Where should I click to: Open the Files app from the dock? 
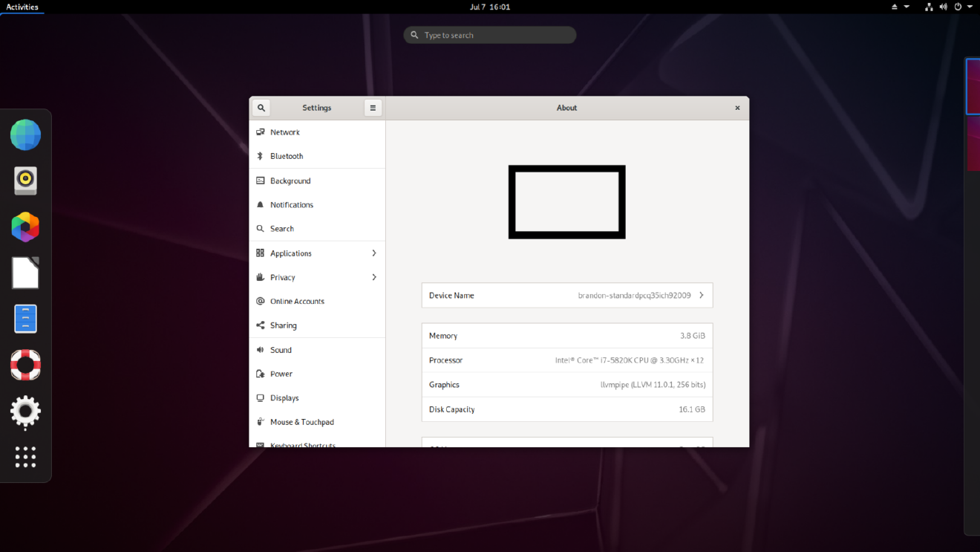click(25, 318)
